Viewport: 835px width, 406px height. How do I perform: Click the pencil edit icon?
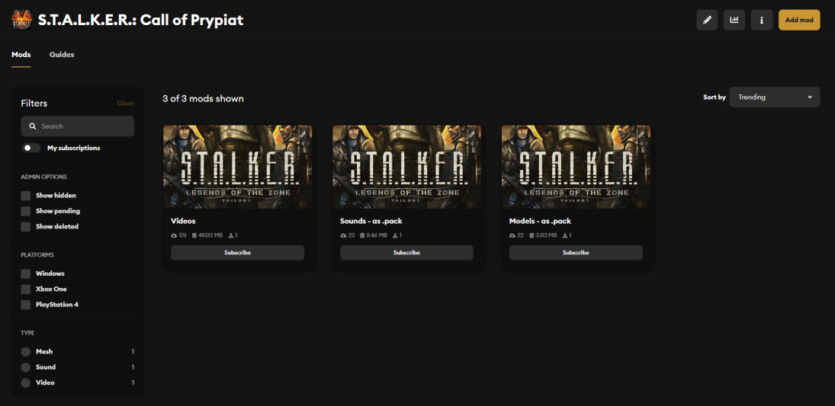pos(707,20)
